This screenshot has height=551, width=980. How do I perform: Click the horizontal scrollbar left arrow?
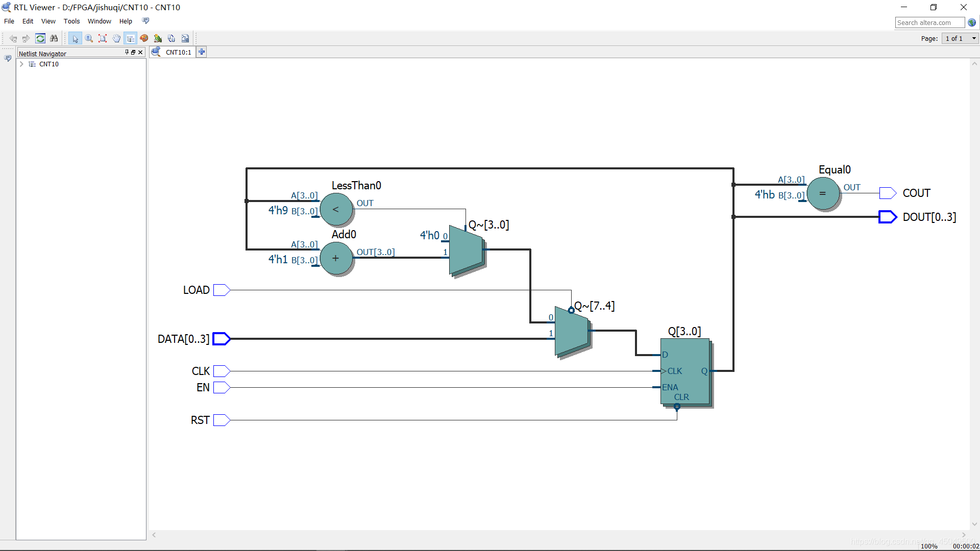tap(154, 535)
